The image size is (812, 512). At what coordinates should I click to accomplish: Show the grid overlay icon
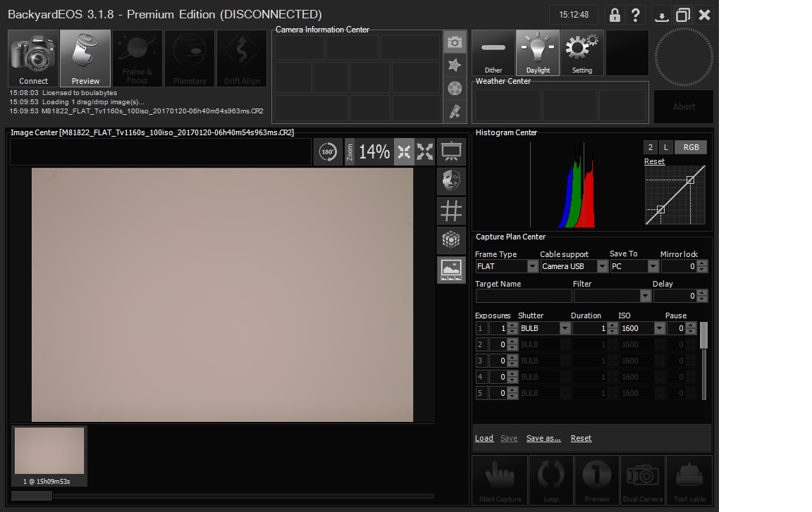451,211
